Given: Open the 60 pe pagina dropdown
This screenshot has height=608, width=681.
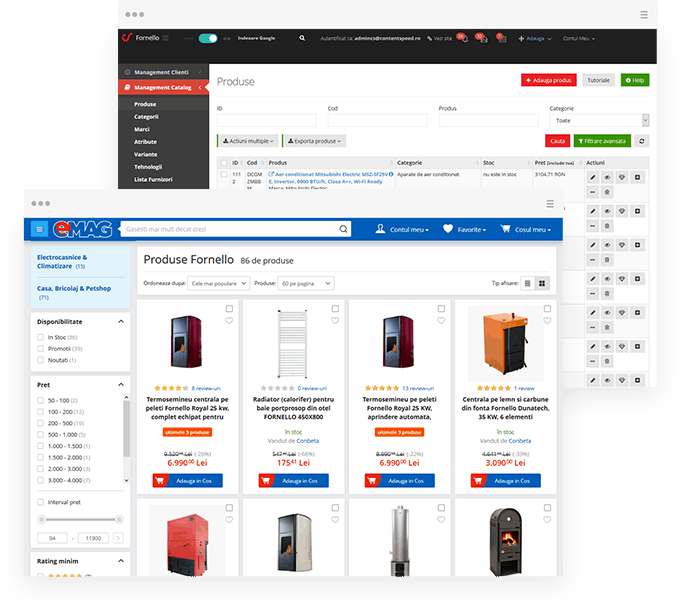Looking at the screenshot, I should pyautogui.click(x=305, y=283).
